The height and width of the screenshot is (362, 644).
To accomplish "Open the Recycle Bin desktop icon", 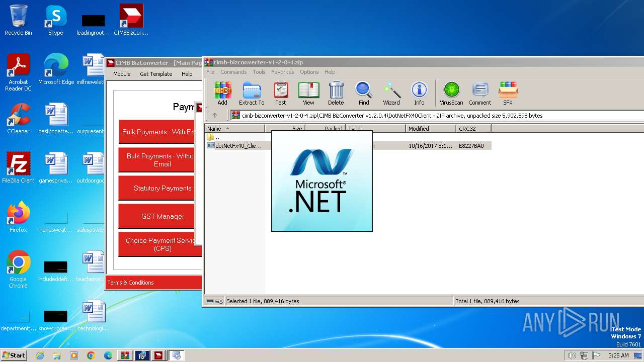I will (x=18, y=20).
